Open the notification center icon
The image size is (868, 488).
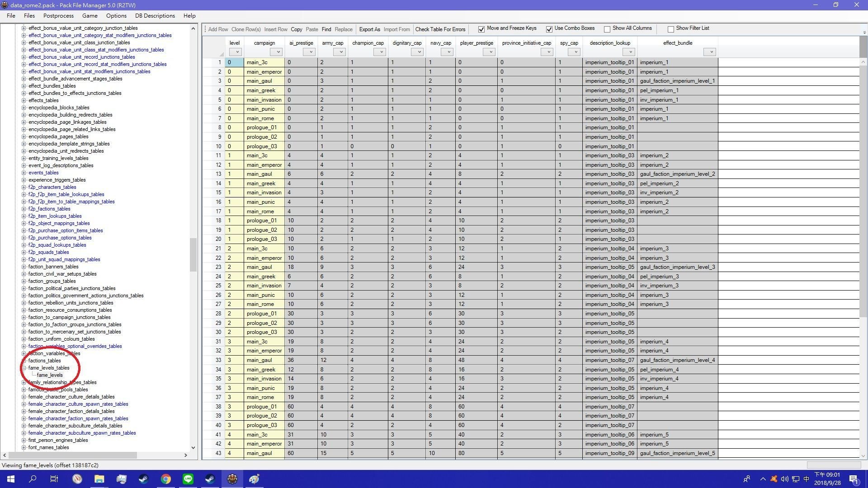[x=854, y=479]
